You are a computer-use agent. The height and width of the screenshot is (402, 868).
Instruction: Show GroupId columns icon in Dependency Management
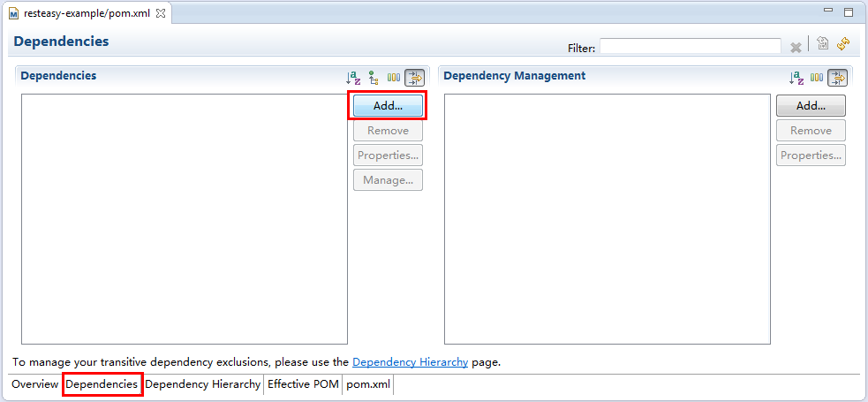817,78
